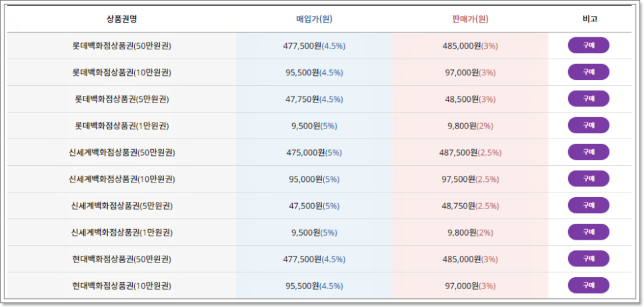Click the 비고 column header

click(x=590, y=19)
